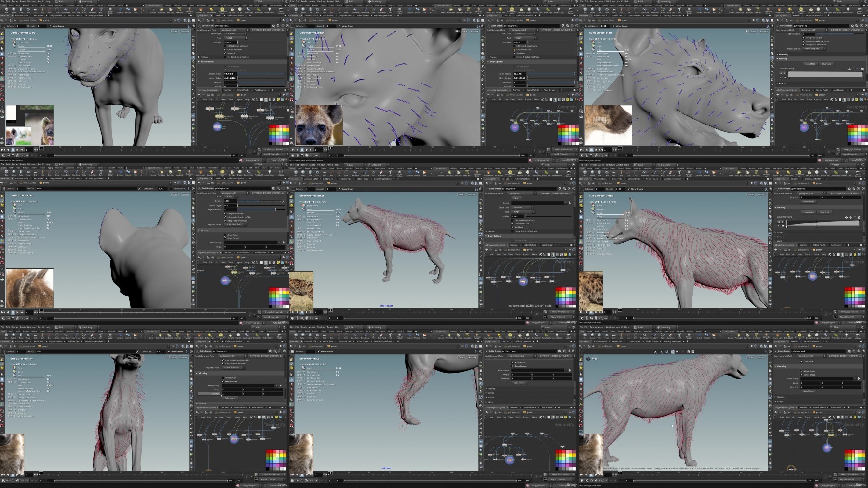Click the Invert Mask button in top-right window
Image resolution: width=868 pixels, height=488 pixels.
point(810,64)
